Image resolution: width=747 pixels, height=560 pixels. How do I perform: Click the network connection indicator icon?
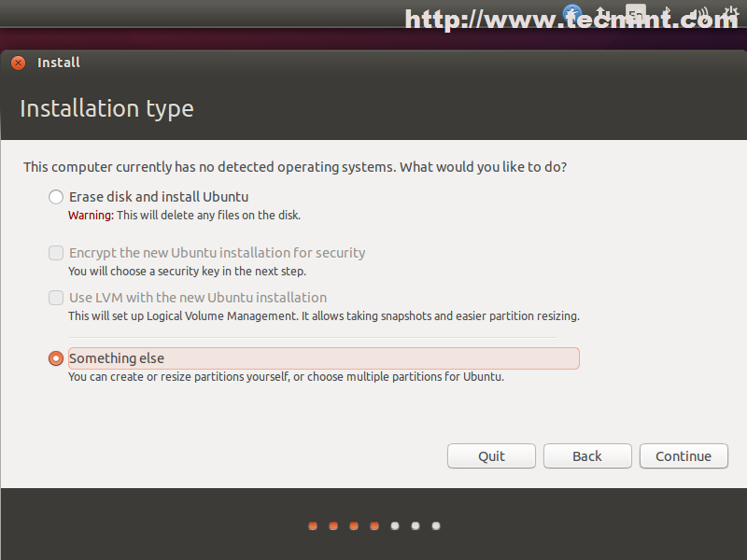point(603,14)
